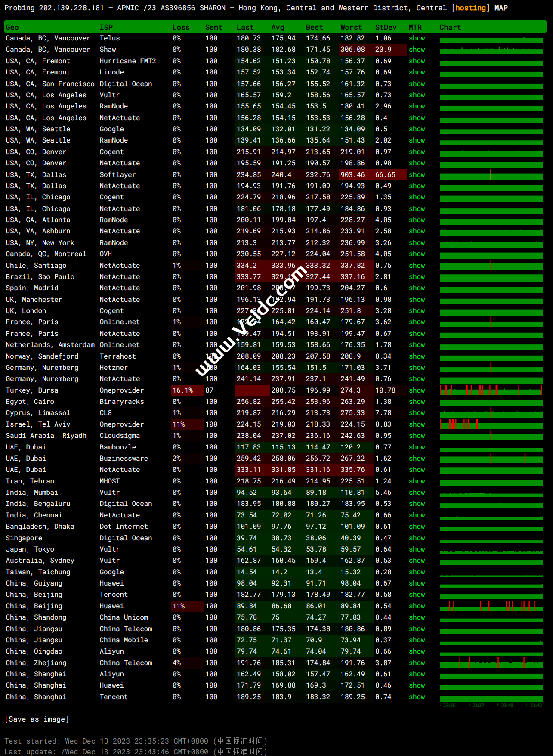Show MTR for Canada Vancouver Telus row
This screenshot has height=756, width=553.
(x=417, y=38)
